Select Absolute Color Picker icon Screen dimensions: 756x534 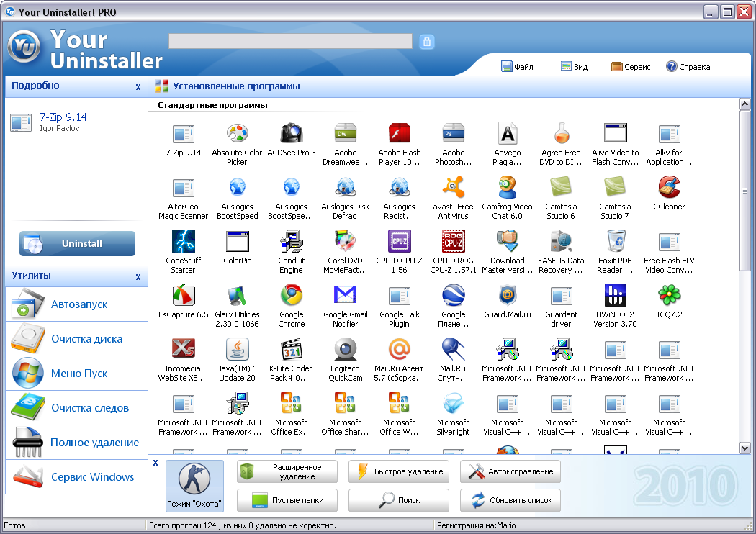237,134
